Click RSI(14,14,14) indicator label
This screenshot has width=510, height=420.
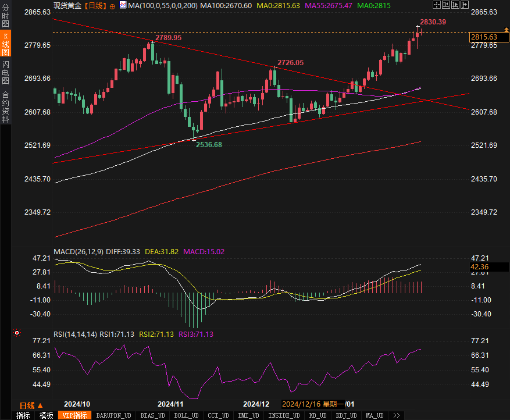pyautogui.click(x=75, y=334)
